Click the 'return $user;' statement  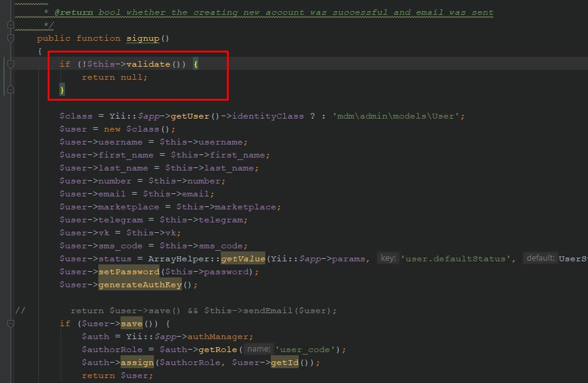click(117, 376)
